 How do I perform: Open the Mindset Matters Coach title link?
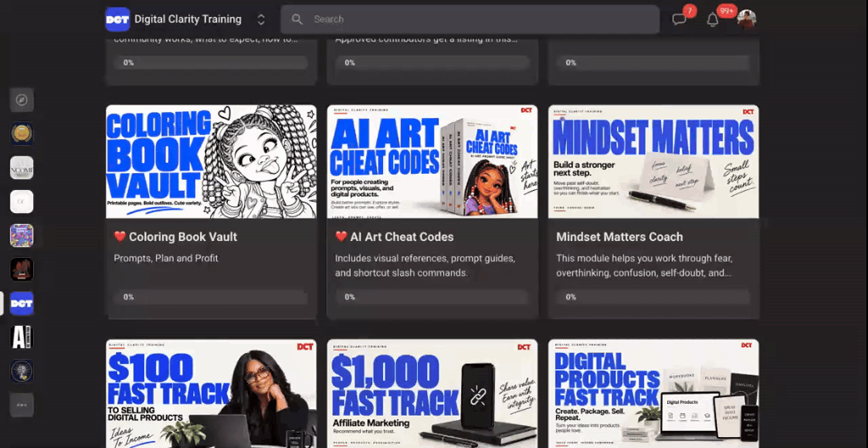620,237
